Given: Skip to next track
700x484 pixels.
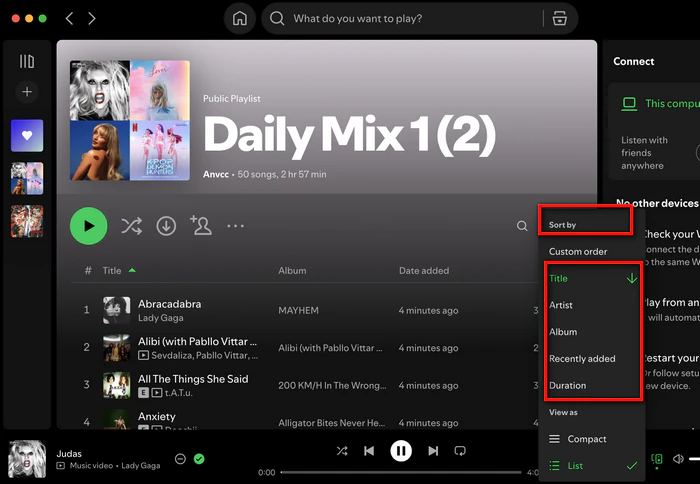Looking at the screenshot, I should (433, 451).
